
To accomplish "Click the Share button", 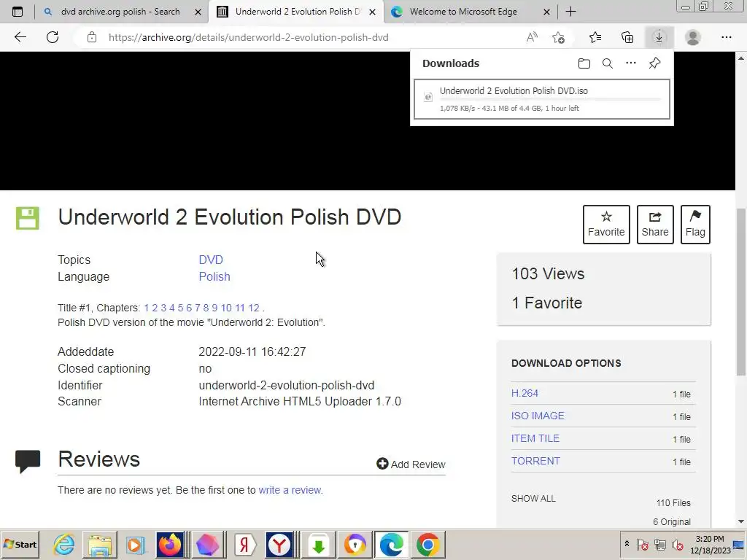I will 655,225.
